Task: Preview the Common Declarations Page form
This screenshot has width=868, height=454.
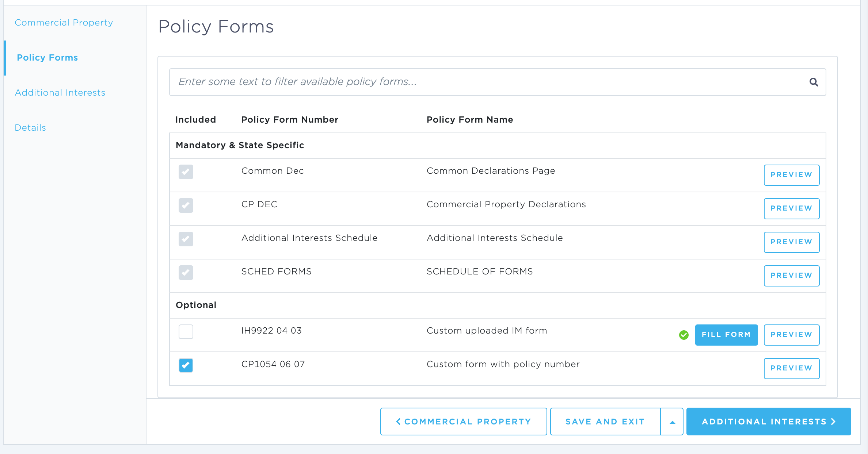Action: (791, 175)
